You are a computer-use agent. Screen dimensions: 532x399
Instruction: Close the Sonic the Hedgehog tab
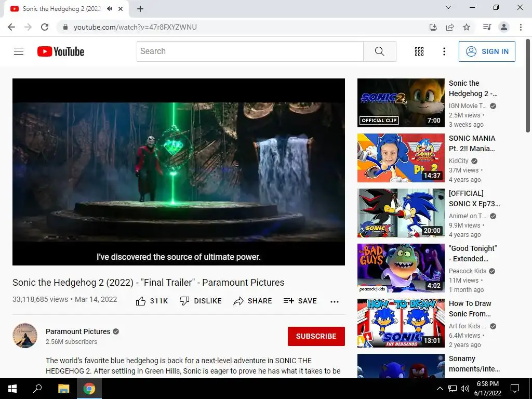(x=121, y=9)
